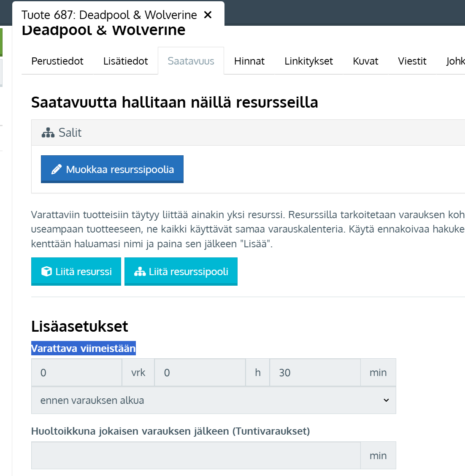Go to the Hinnat tab
Viewport: 465px width, 476px height.
point(249,61)
